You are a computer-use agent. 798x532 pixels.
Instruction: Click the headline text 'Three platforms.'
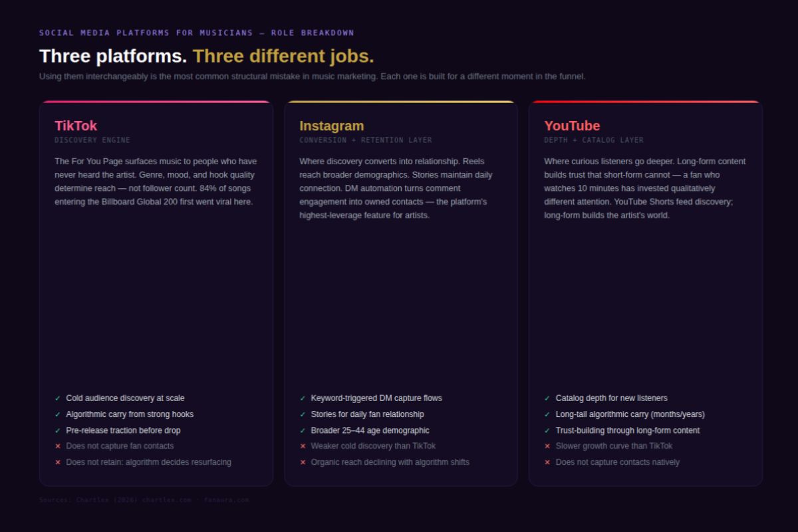click(x=113, y=56)
